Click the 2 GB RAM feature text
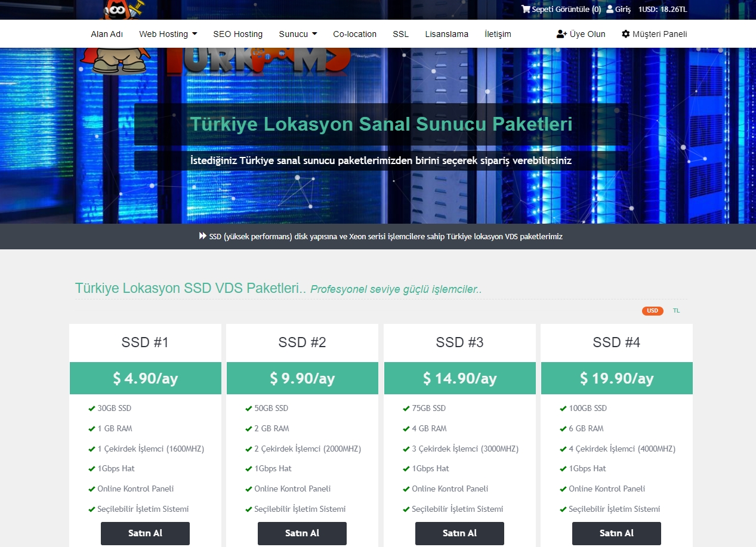Screen dimensions: 756x547 (271, 428)
